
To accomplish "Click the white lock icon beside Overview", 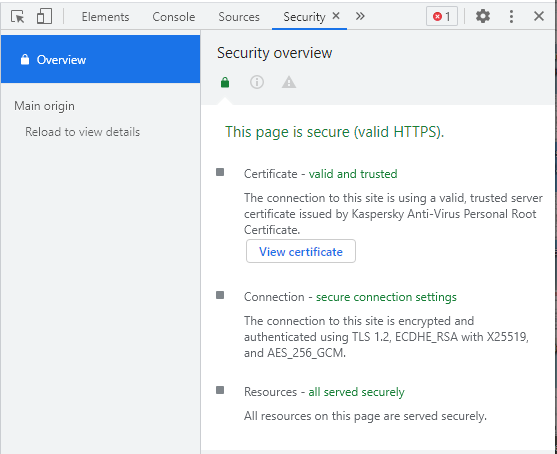I will click(x=25, y=59).
